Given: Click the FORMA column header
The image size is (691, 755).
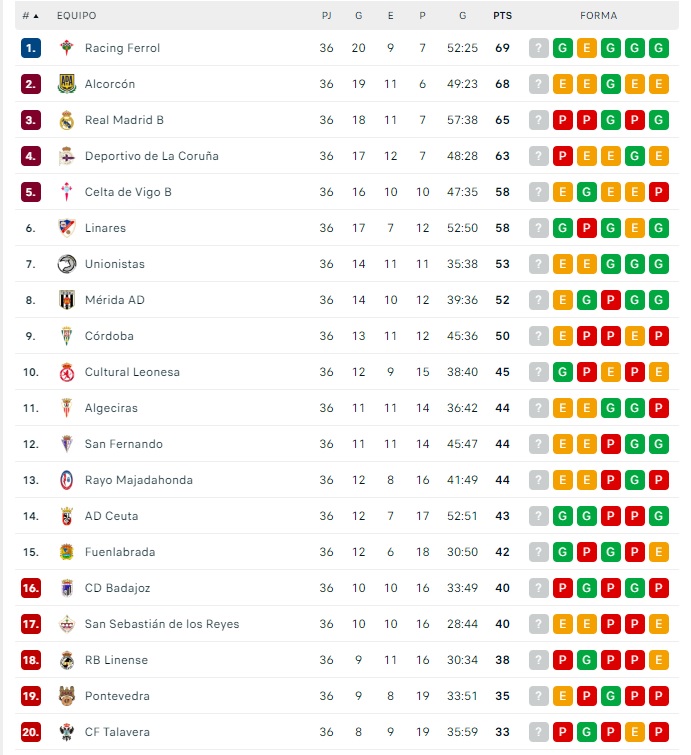Looking at the screenshot, I should [x=598, y=16].
